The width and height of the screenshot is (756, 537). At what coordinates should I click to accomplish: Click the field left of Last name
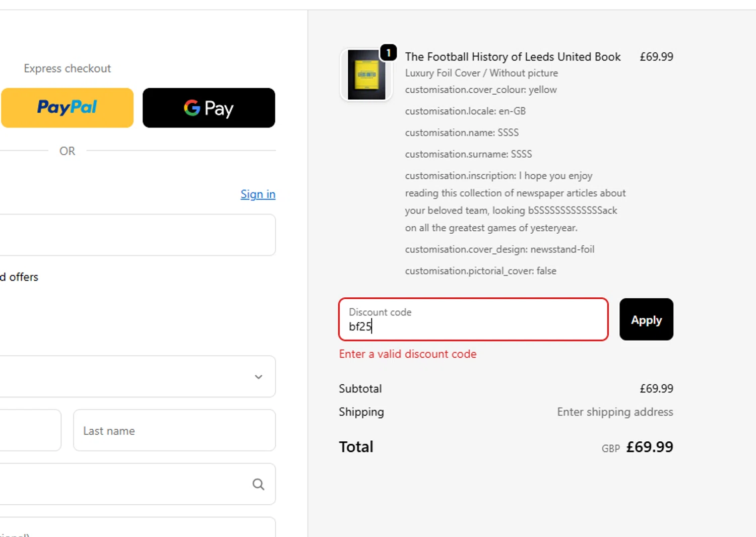pos(29,431)
